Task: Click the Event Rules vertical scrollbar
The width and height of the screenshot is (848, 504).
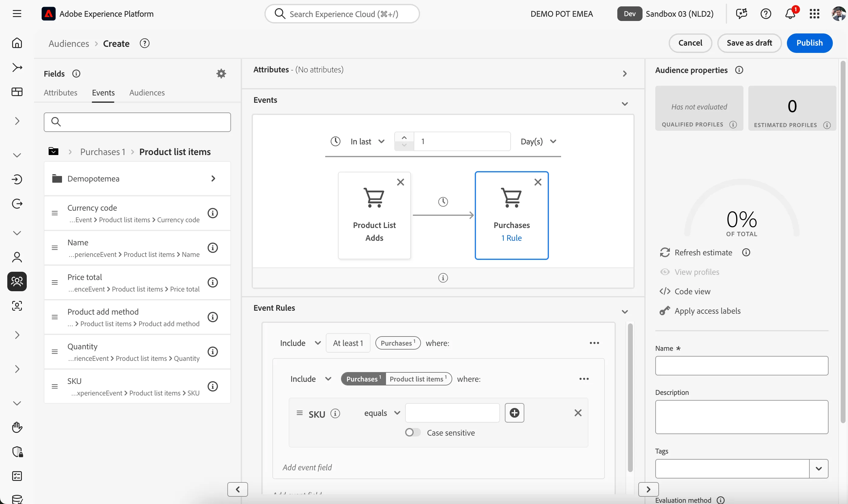Action: click(x=630, y=397)
